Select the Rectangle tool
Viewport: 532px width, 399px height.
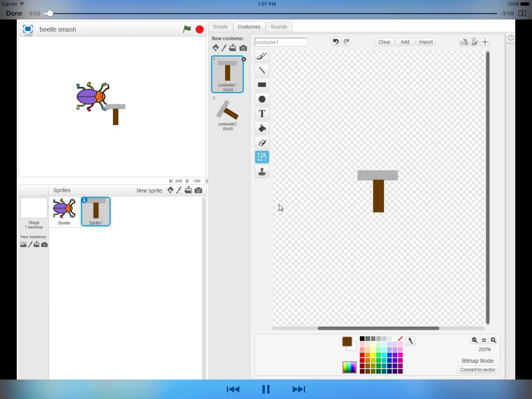[262, 85]
